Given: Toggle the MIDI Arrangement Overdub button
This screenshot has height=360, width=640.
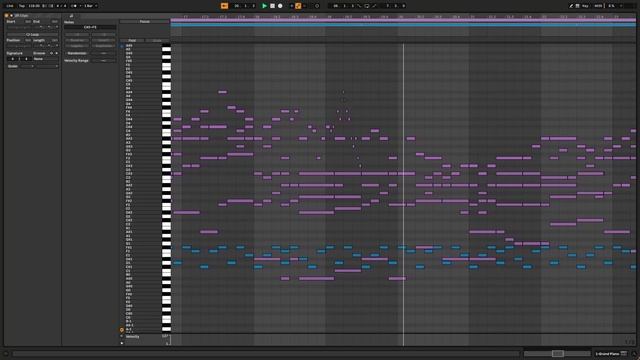Looking at the screenshot, I should point(291,6).
